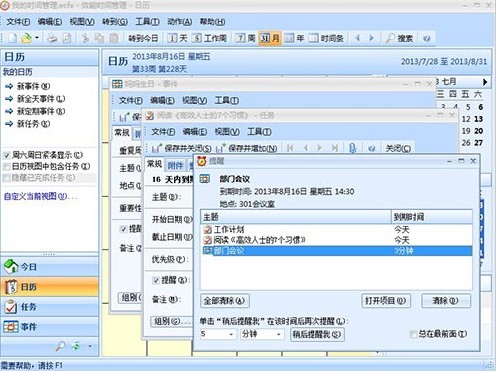This screenshot has width=501, height=371.
Task: Open the dropdown arrow beside the Open folder icon
Action: (37, 38)
